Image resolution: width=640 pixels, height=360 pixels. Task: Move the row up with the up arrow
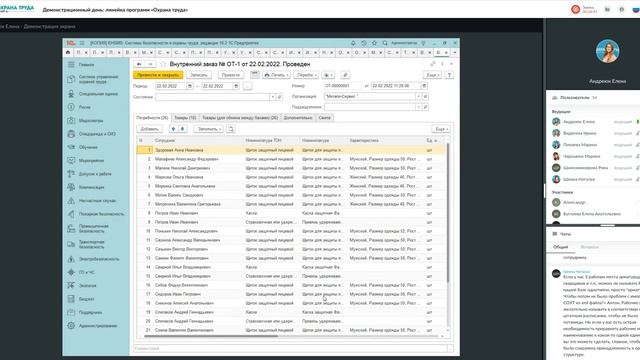click(173, 129)
